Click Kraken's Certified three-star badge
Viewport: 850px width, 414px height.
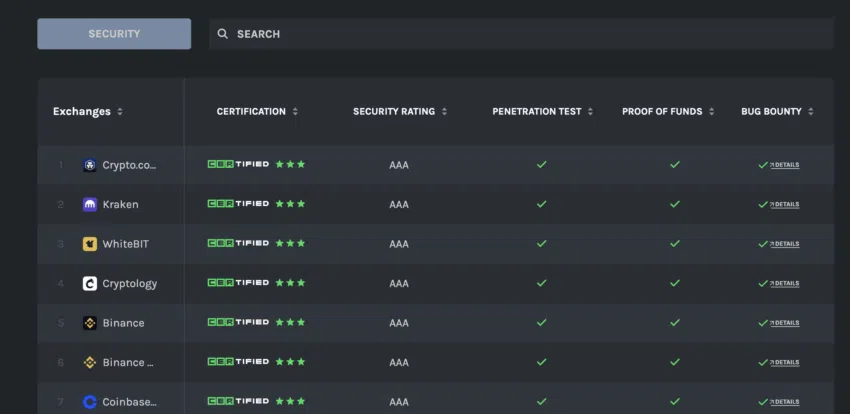[x=256, y=204]
